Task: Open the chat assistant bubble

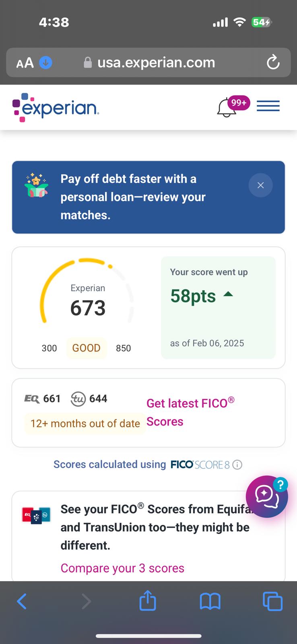Action: [x=266, y=497]
